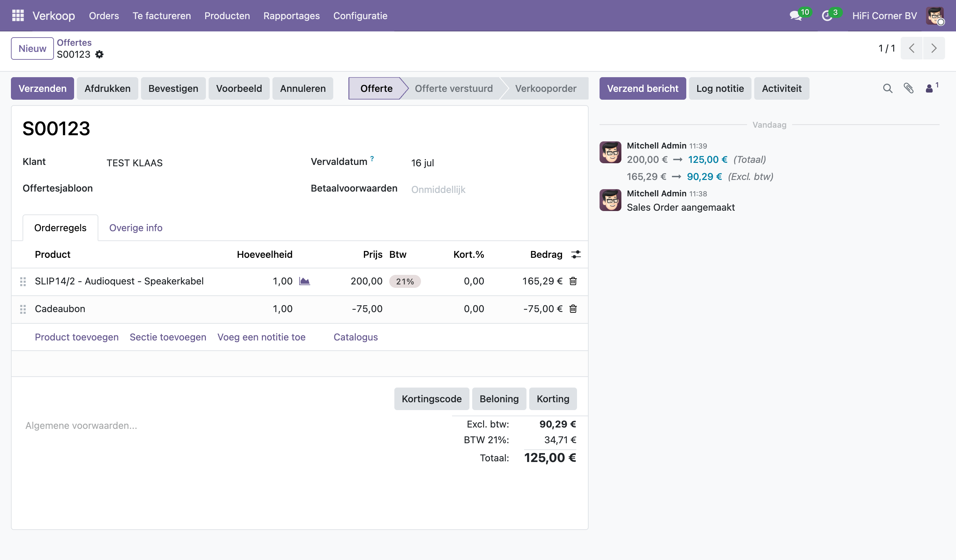Open the Mitchell Admin user avatar menu
Image resolution: width=956 pixels, height=560 pixels.
pos(934,16)
